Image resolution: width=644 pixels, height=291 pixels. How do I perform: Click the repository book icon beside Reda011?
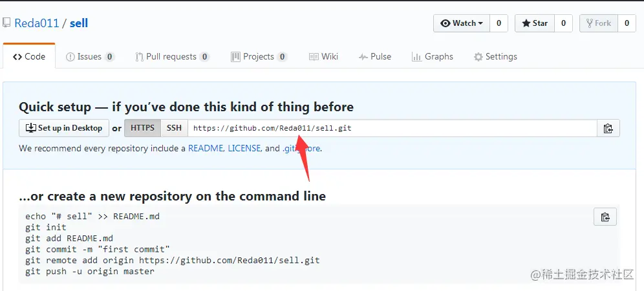pos(6,23)
